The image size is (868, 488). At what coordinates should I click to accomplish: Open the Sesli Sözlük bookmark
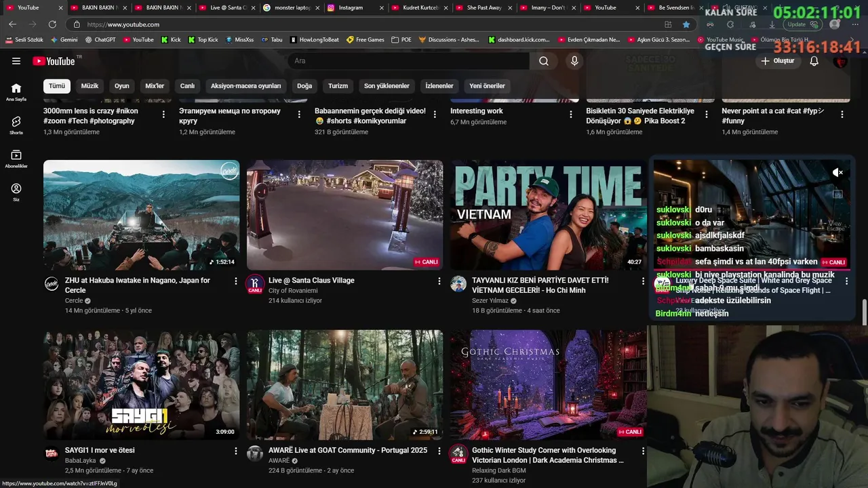tap(24, 40)
